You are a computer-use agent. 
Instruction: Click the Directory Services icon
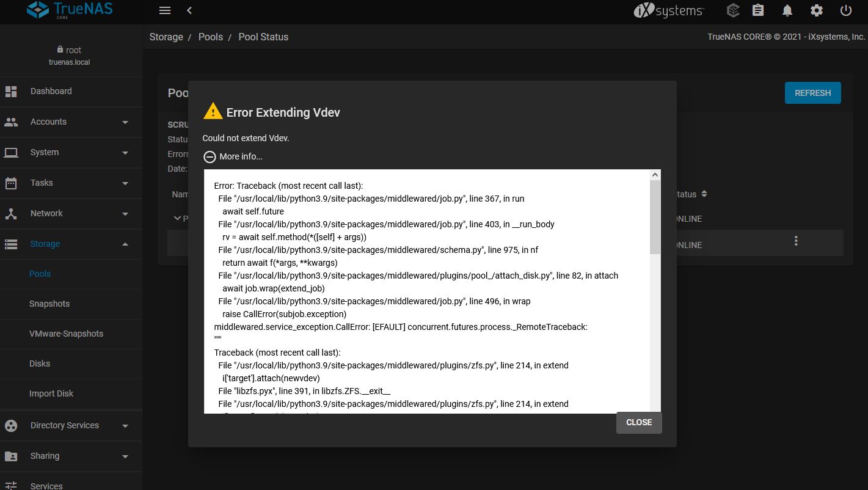(11, 425)
